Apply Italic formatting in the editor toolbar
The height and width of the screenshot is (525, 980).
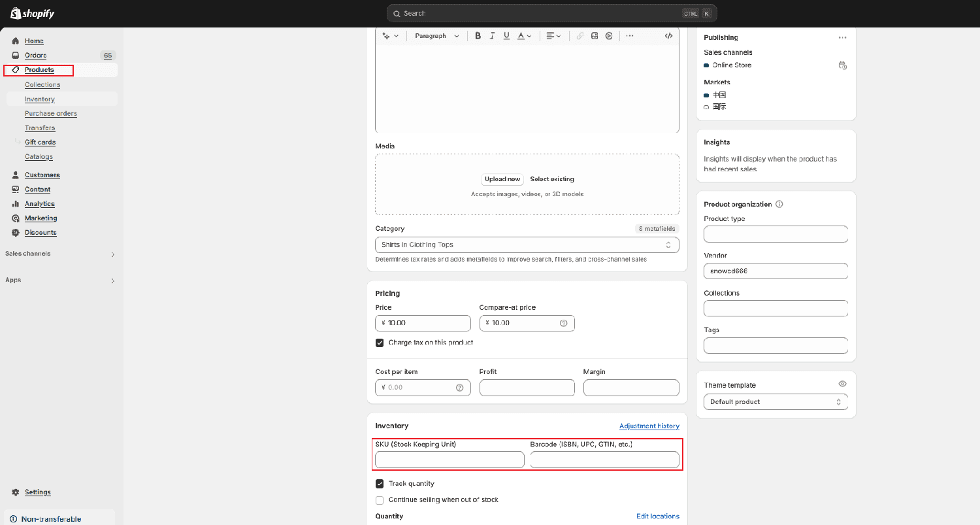(x=492, y=36)
